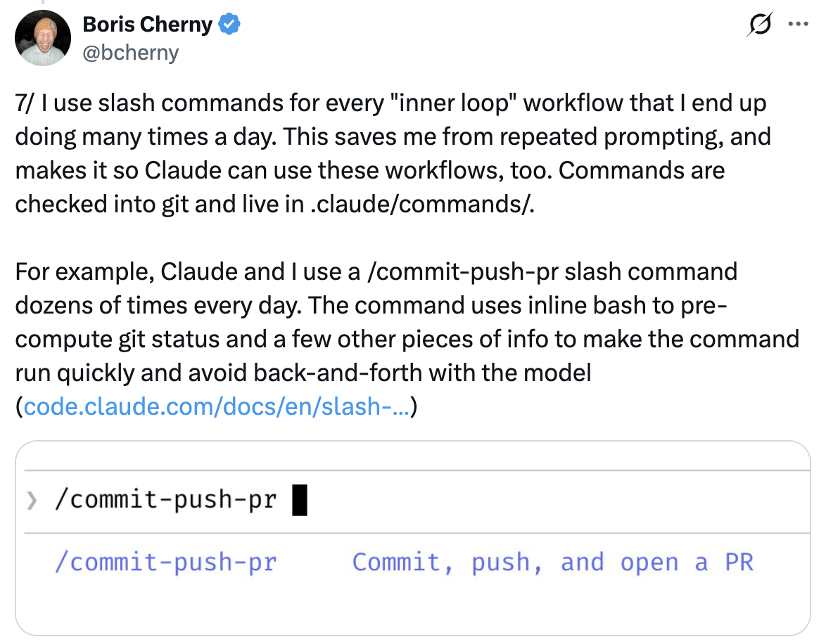Click the display name Boris Cherny
The image size is (826, 644).
pos(146,23)
